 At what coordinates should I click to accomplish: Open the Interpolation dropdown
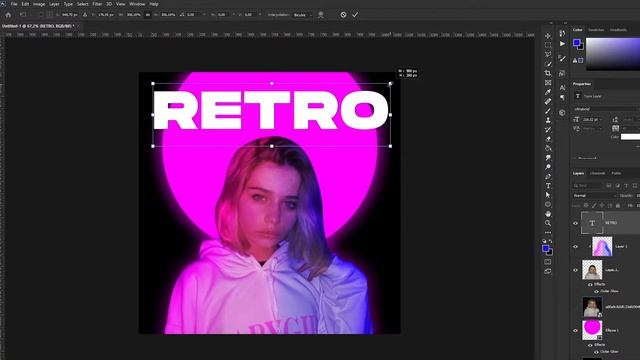pyautogui.click(x=303, y=15)
